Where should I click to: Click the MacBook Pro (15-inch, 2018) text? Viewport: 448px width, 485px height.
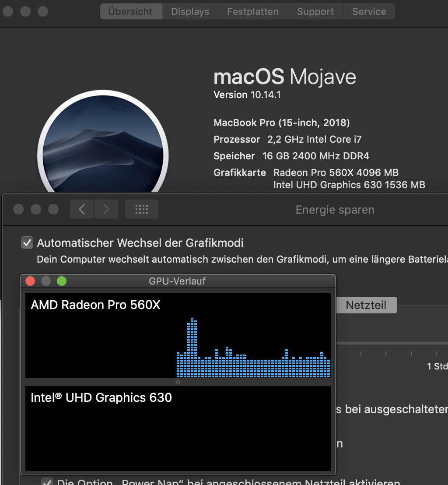click(x=282, y=123)
